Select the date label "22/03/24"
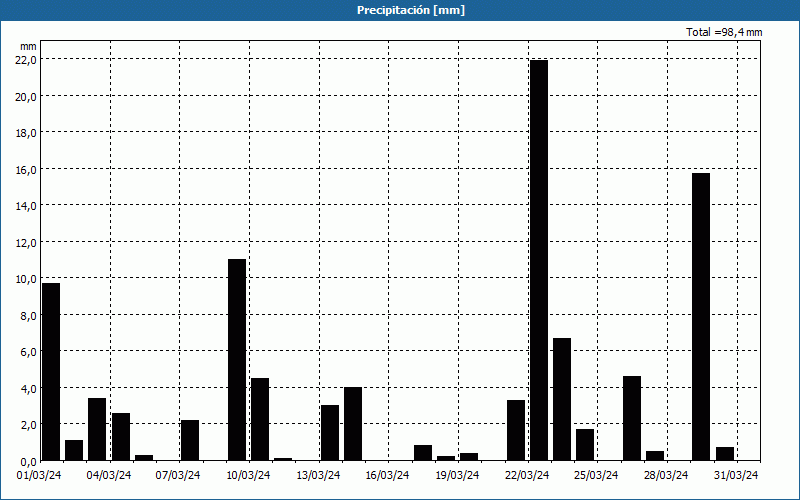The width and height of the screenshot is (800, 500). (527, 476)
